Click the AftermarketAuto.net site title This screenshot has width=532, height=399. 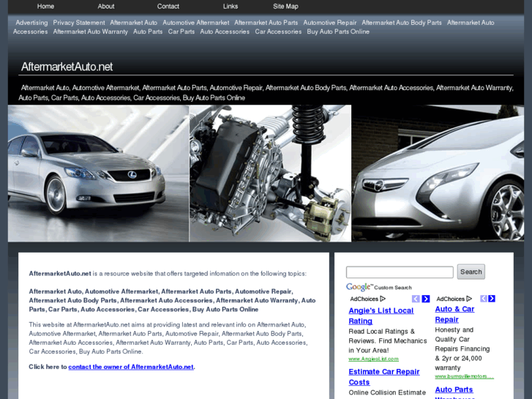(67, 67)
